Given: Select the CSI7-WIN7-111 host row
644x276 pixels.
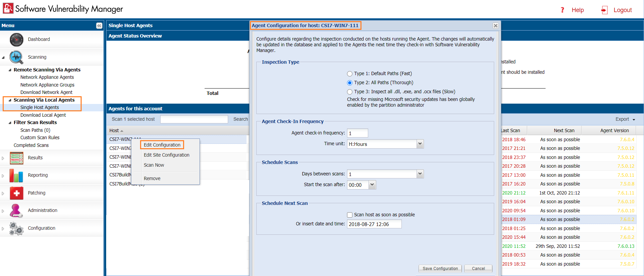Looking at the screenshot, I should click(177, 139).
